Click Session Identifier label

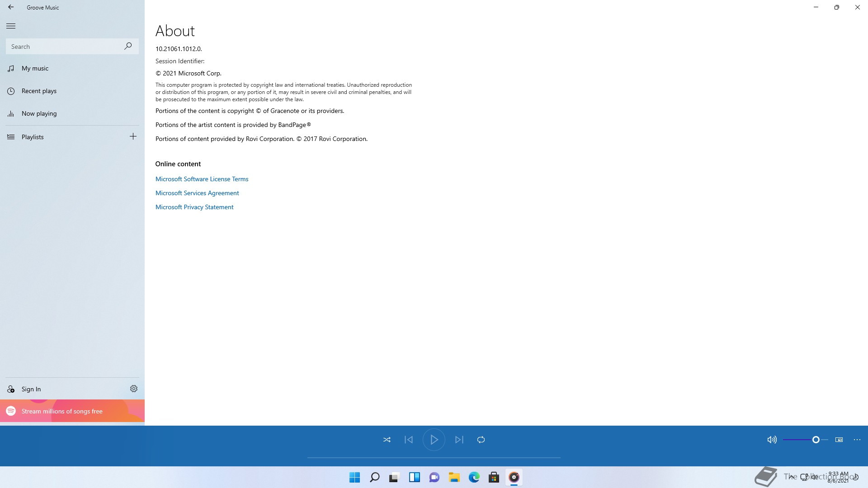(x=180, y=61)
